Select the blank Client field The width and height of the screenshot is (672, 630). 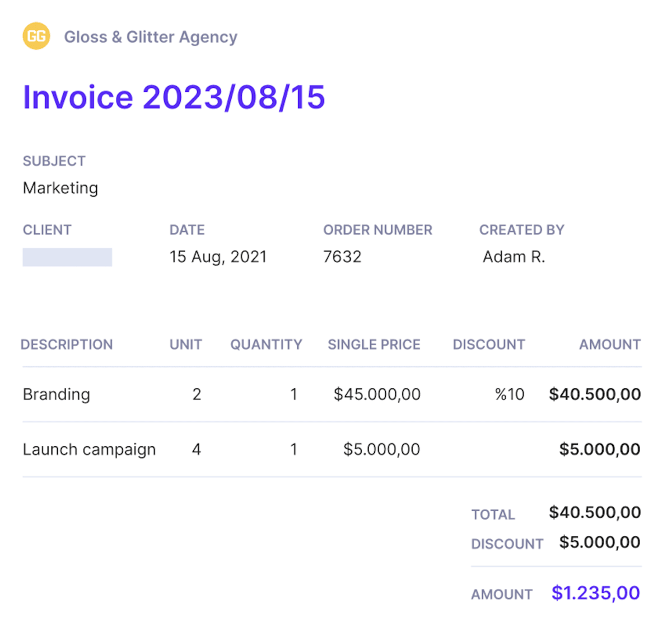click(x=67, y=256)
